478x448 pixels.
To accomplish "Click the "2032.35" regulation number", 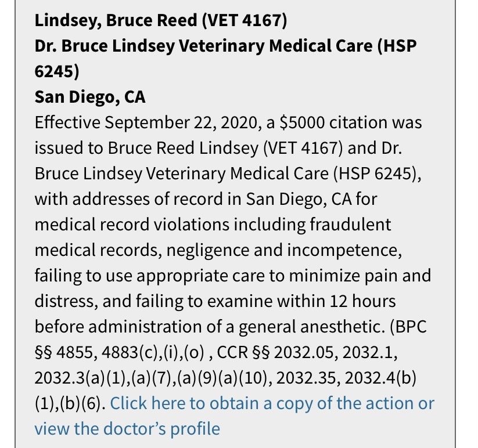I will tap(307, 377).
